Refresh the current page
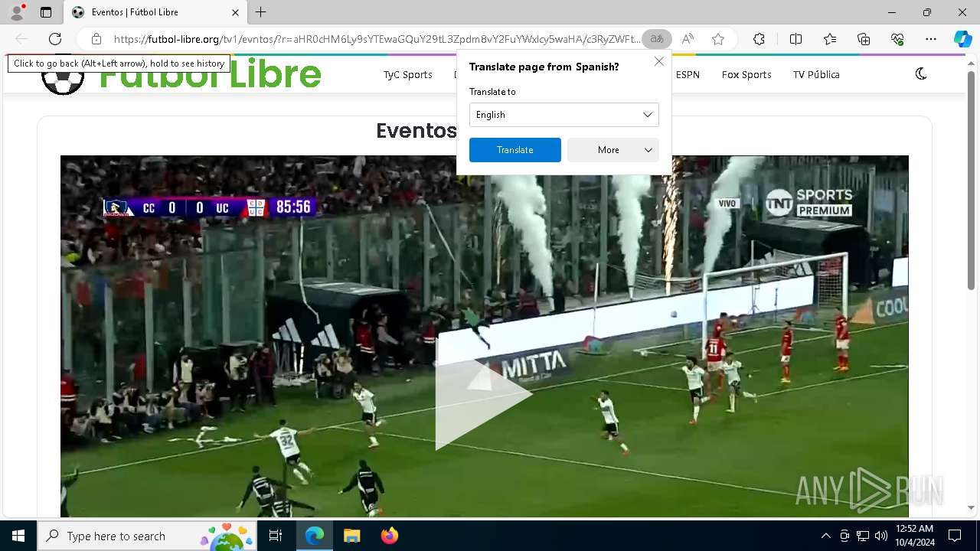 click(55, 39)
